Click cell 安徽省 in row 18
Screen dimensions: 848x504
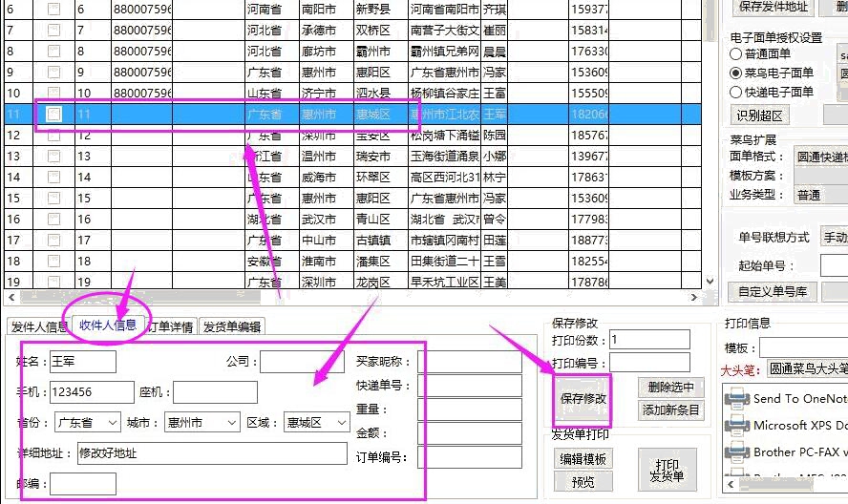coord(272,262)
